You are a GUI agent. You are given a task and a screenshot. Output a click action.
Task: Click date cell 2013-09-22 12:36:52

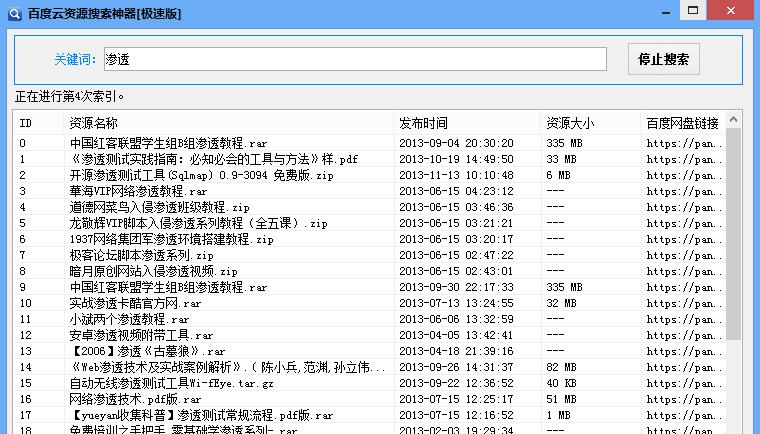(456, 383)
